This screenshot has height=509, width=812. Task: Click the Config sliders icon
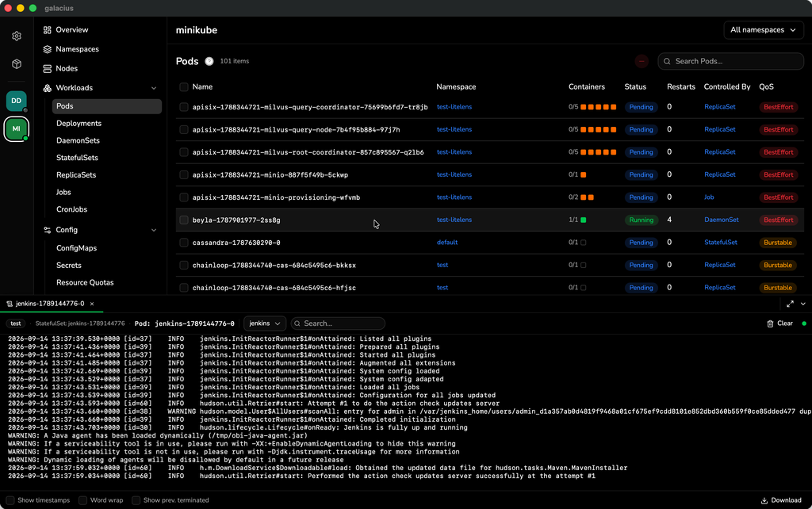(x=47, y=230)
